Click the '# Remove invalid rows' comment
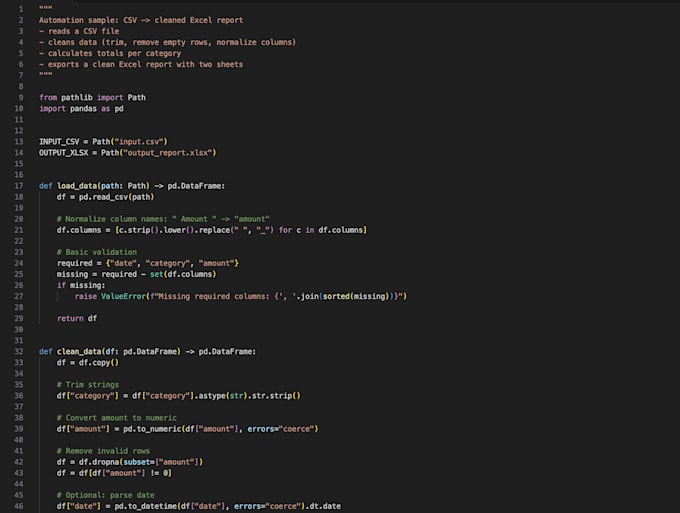The height and width of the screenshot is (513, 680). [x=103, y=451]
